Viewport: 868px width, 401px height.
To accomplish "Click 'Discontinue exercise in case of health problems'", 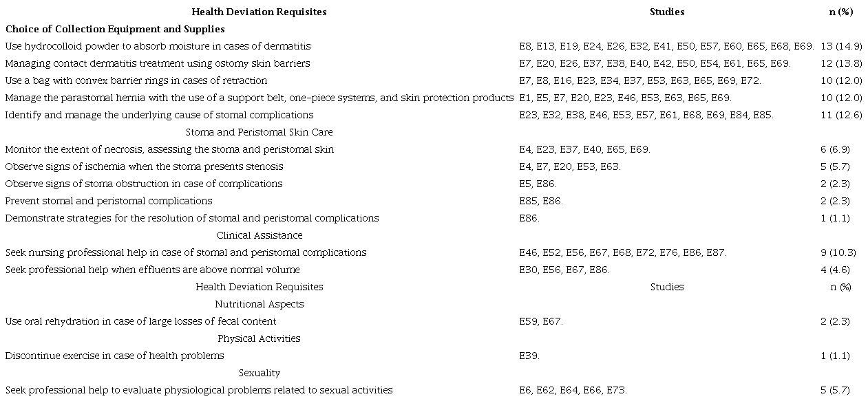I will pos(114,356).
